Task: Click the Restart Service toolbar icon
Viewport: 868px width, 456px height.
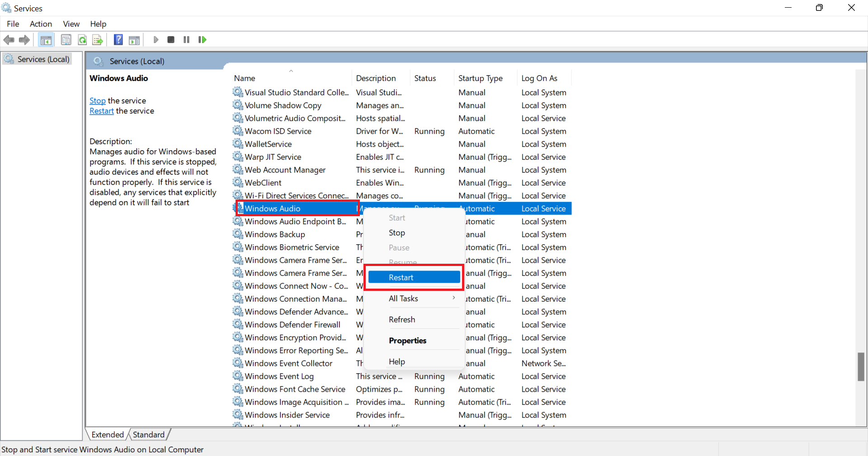Action: click(x=202, y=40)
